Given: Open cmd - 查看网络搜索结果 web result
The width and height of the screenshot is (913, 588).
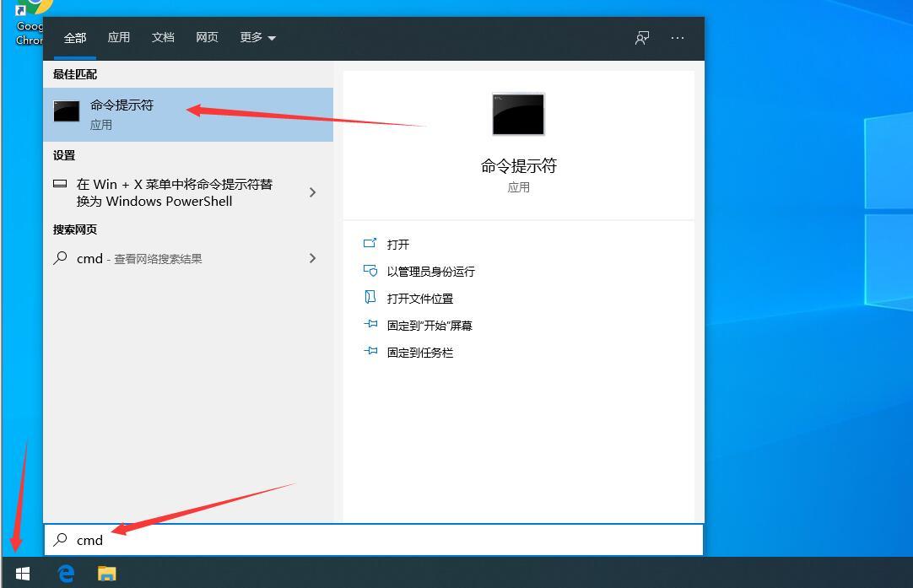Looking at the screenshot, I should 188,258.
